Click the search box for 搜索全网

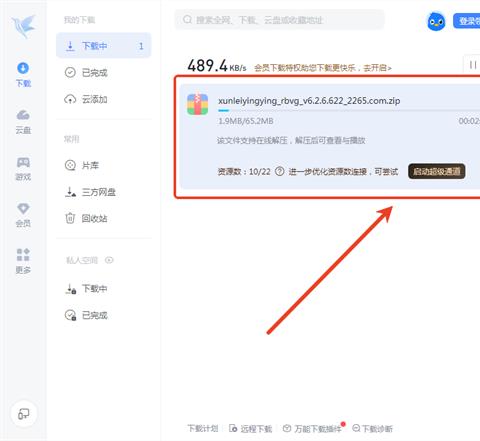279,20
